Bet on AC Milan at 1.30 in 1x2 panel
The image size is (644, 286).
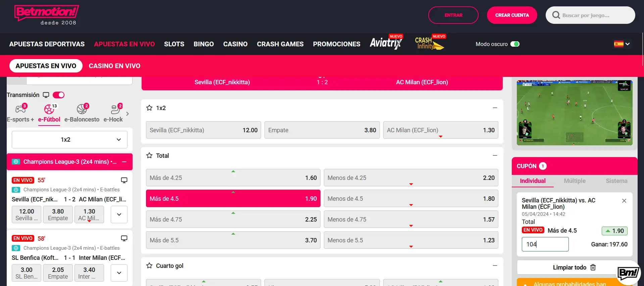(441, 130)
